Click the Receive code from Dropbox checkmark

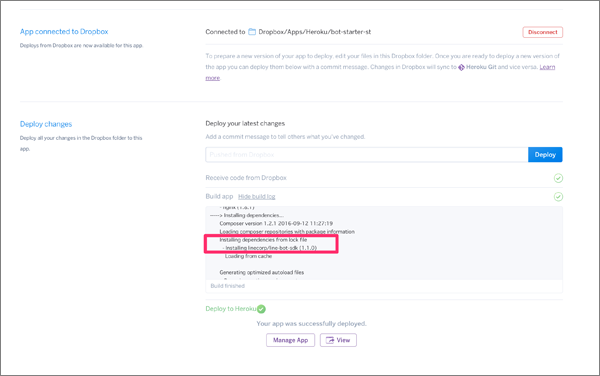click(558, 178)
